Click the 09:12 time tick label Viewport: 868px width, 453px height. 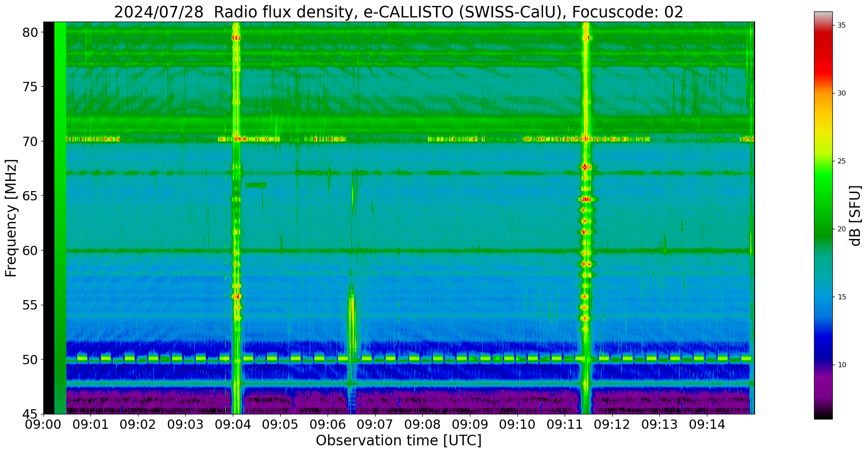[612, 424]
